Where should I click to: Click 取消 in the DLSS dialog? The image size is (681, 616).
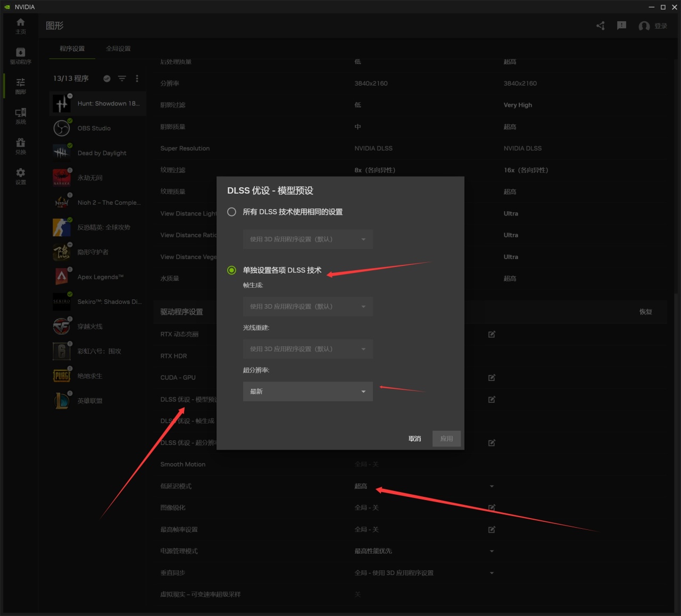click(414, 439)
